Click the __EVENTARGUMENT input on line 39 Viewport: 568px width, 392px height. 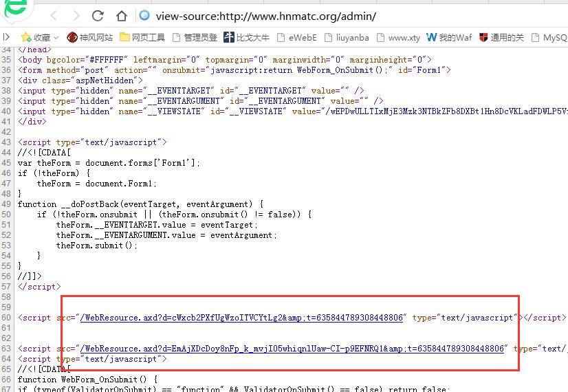(x=200, y=101)
